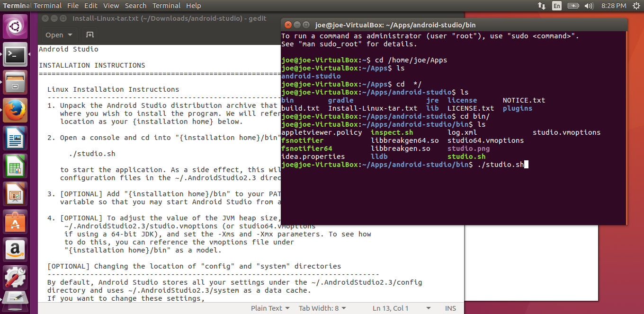Click gedit window title text
The height and width of the screenshot is (314, 644).
pyautogui.click(x=170, y=18)
